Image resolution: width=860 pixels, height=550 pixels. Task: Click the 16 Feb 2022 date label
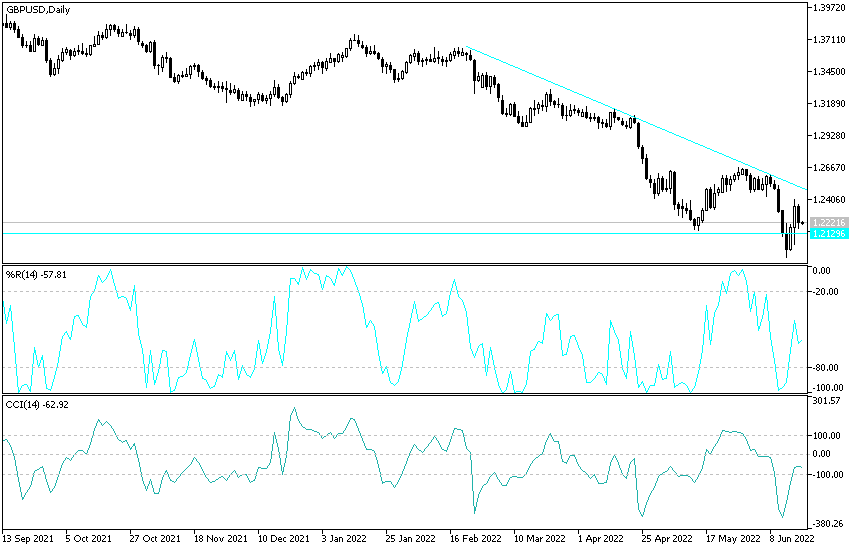pyautogui.click(x=475, y=538)
